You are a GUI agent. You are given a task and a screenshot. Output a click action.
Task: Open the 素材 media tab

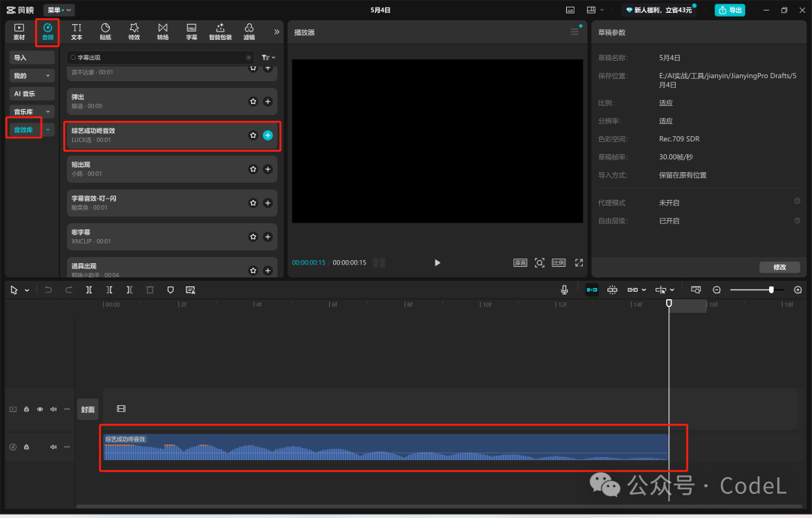19,32
